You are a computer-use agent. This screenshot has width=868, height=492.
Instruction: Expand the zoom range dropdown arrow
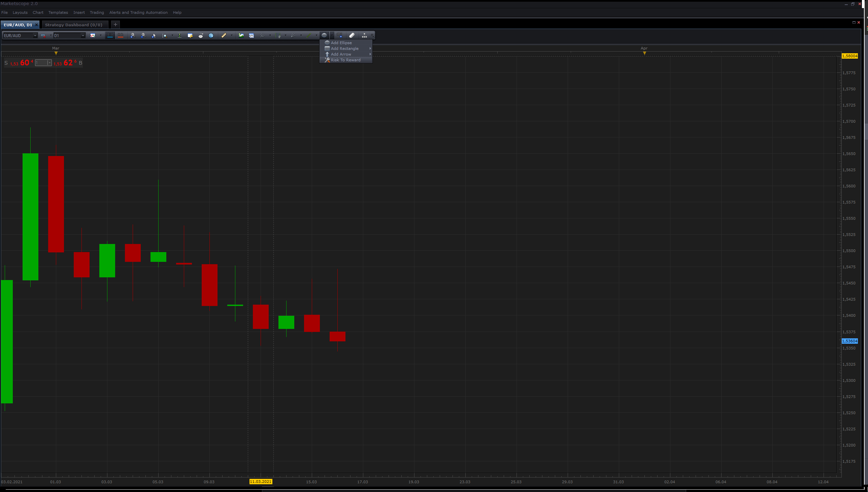pos(172,35)
